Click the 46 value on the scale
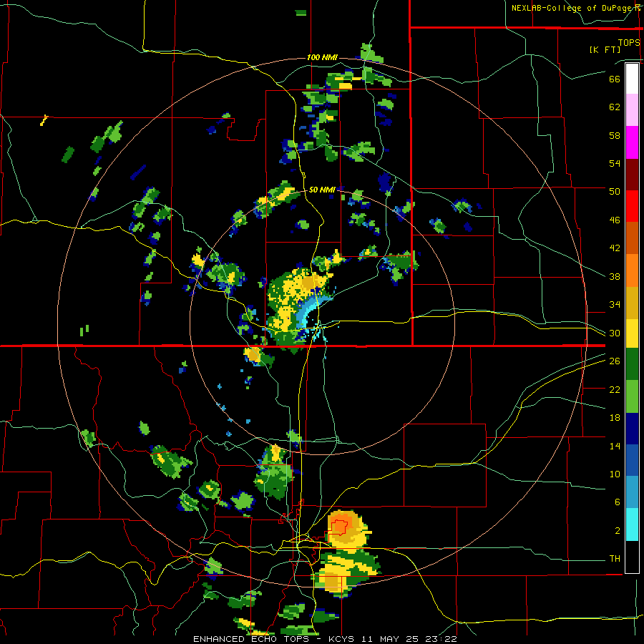Screen dimensions: 644x644 (x=615, y=220)
